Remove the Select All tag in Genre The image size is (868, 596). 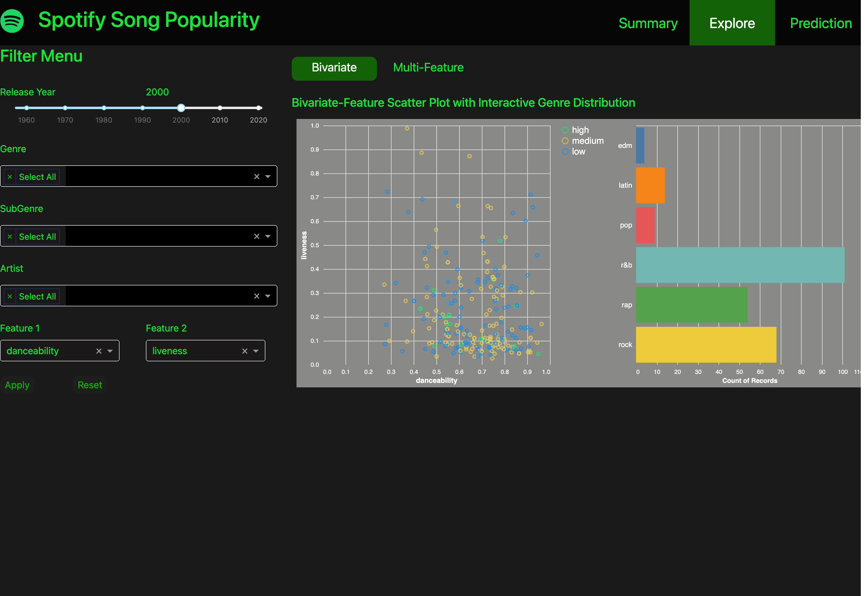point(10,177)
